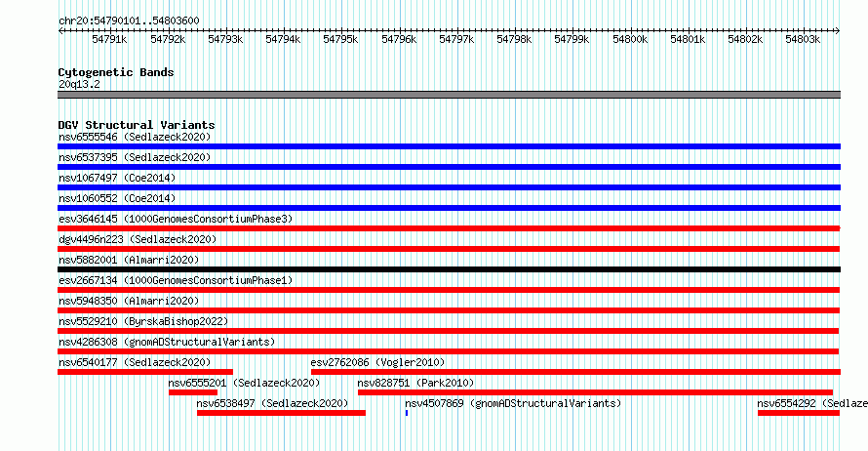Select the nsv828751 (Park2010) label
Image resolution: width=868 pixels, height=451 pixels.
click(x=415, y=383)
